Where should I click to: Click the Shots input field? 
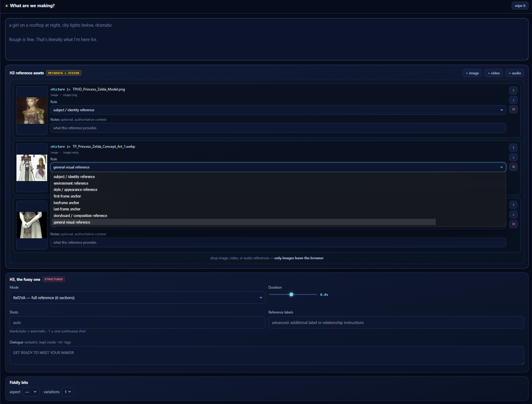pyautogui.click(x=137, y=322)
